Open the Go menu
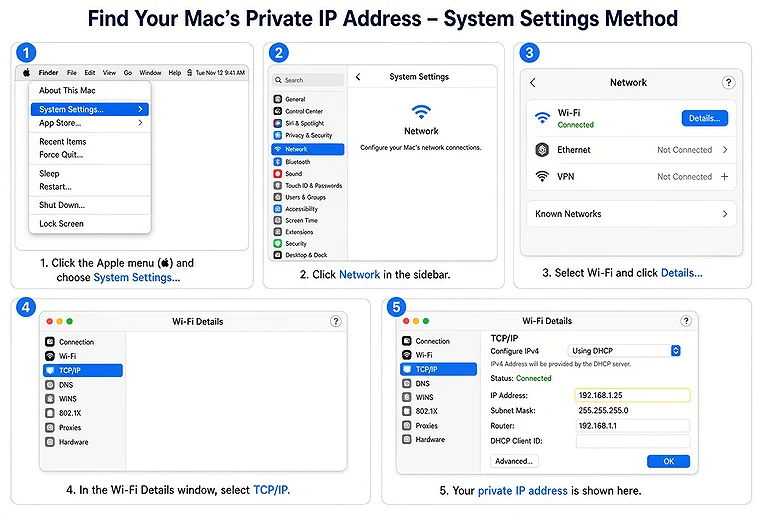768x516 pixels. (x=128, y=72)
